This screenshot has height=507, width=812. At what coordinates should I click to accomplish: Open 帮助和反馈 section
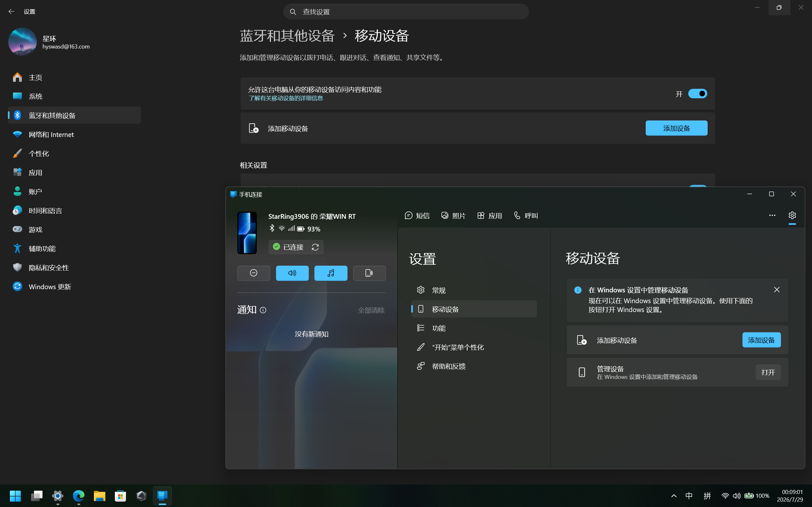click(474, 366)
